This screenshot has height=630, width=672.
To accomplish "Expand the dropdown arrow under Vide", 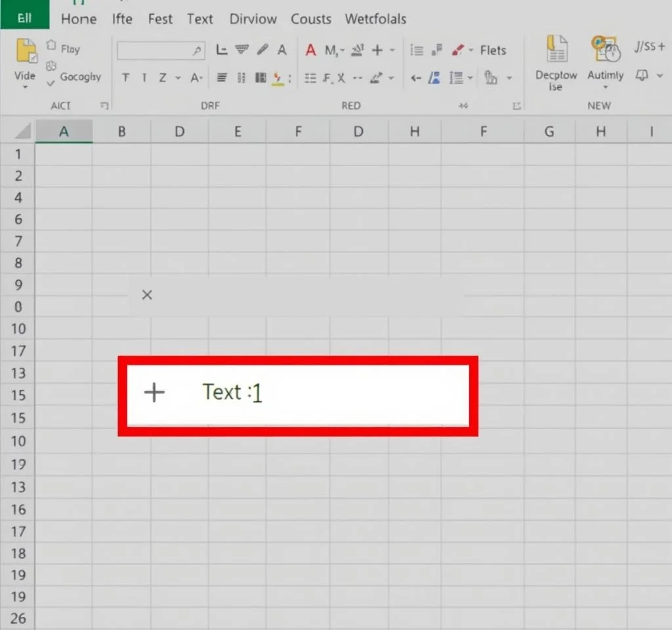I will [25, 87].
